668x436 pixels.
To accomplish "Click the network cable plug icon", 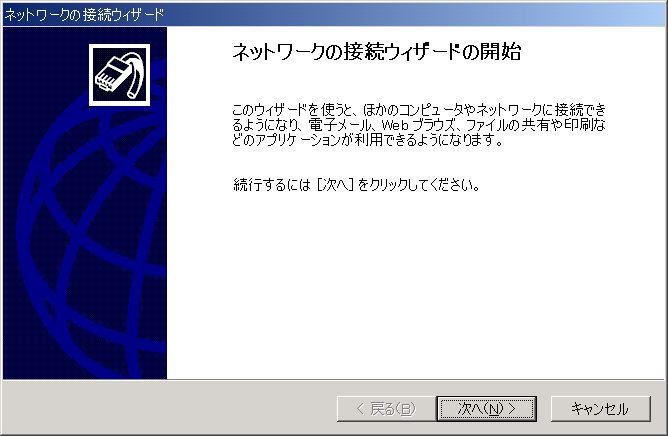I will 120,75.
